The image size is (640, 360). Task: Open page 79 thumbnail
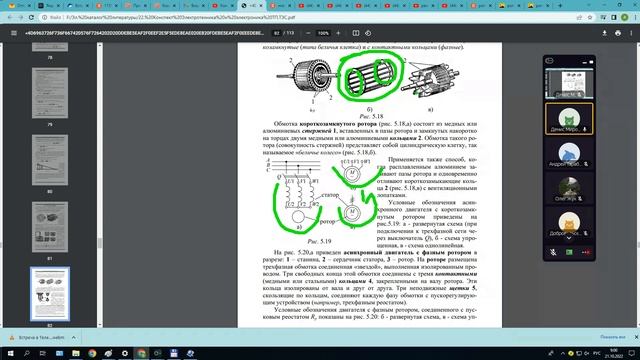(50, 93)
